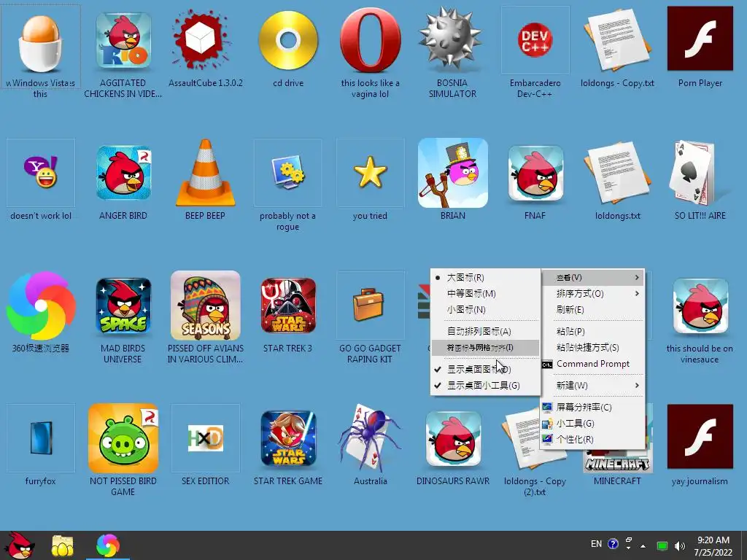
Task: Select the egg icon labeled Windows Vista
Action: pos(41,45)
